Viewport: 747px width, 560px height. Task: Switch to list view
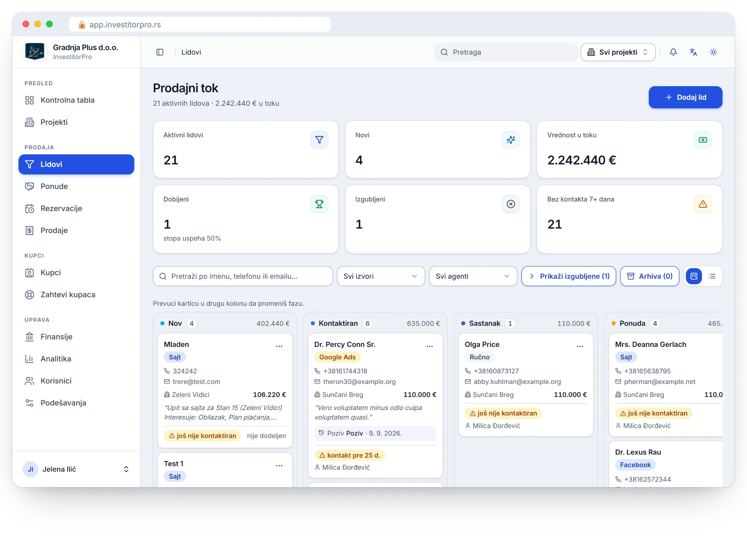coord(712,276)
